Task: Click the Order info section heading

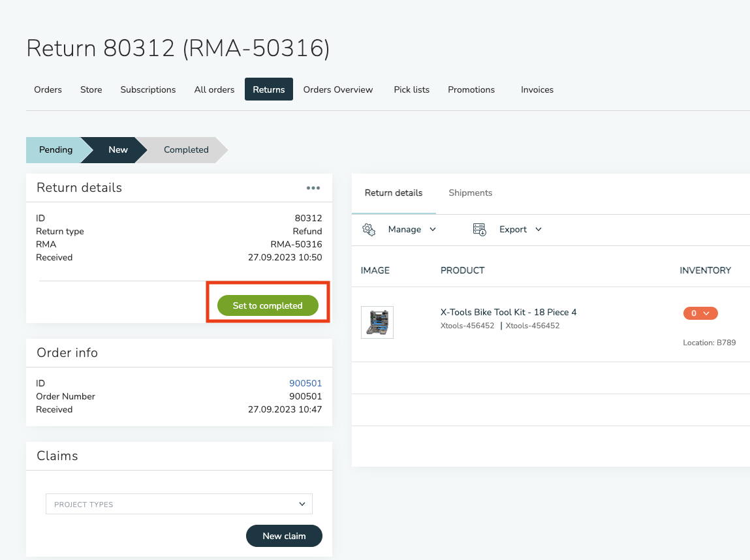Action: 67,353
